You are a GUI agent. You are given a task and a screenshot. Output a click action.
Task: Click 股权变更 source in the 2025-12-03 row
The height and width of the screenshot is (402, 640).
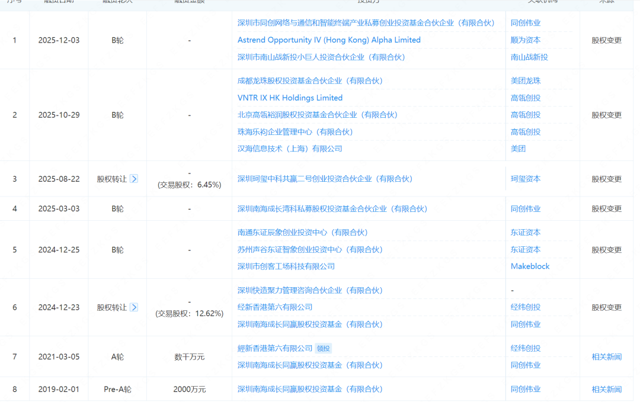[x=606, y=41]
